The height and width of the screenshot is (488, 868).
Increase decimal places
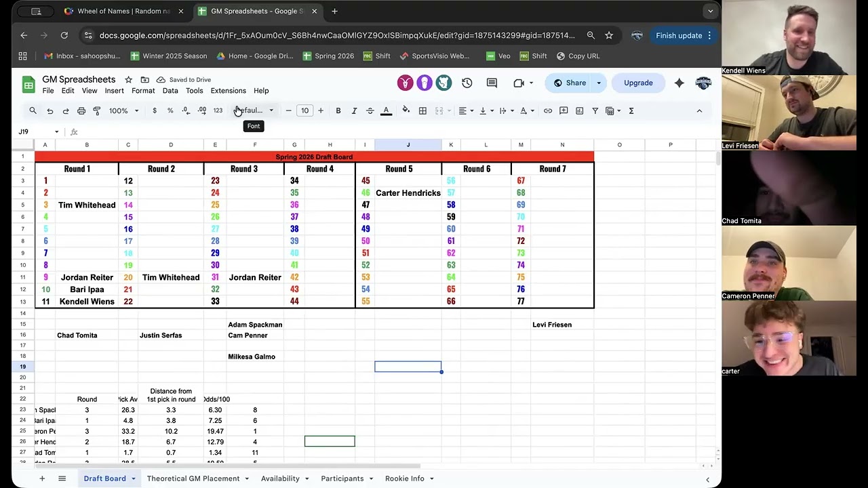202,110
